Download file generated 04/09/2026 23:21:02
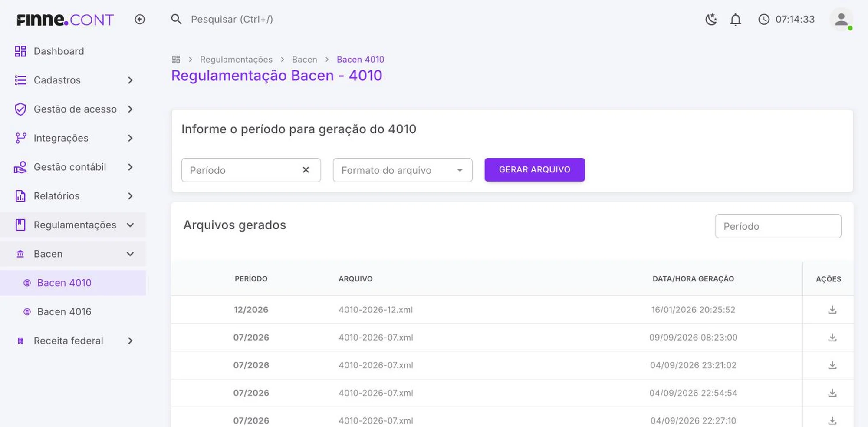This screenshot has width=868, height=427. [x=832, y=365]
